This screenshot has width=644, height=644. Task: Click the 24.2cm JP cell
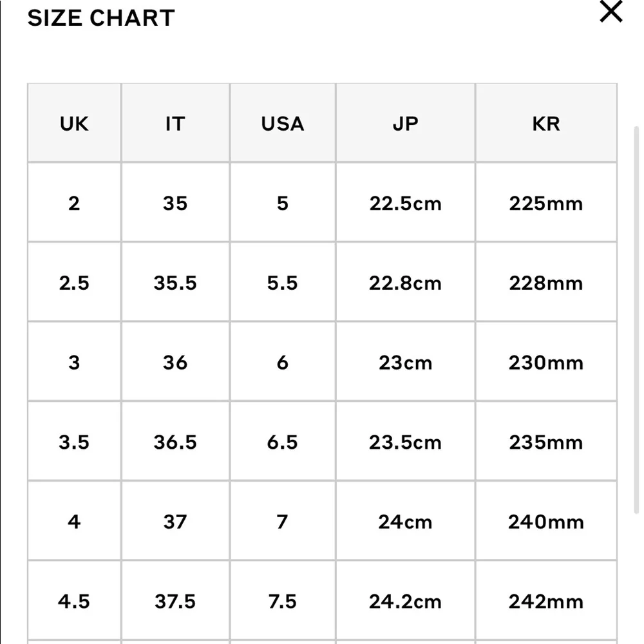click(405, 601)
